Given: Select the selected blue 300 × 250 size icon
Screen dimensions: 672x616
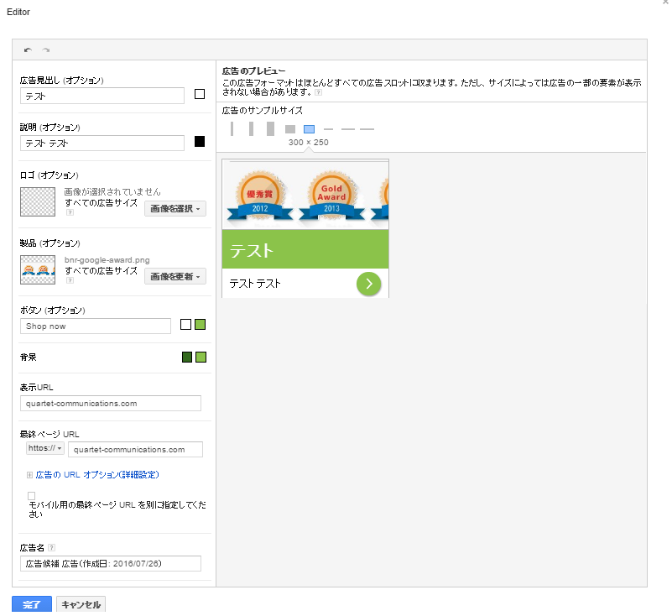Looking at the screenshot, I should click(x=309, y=129).
